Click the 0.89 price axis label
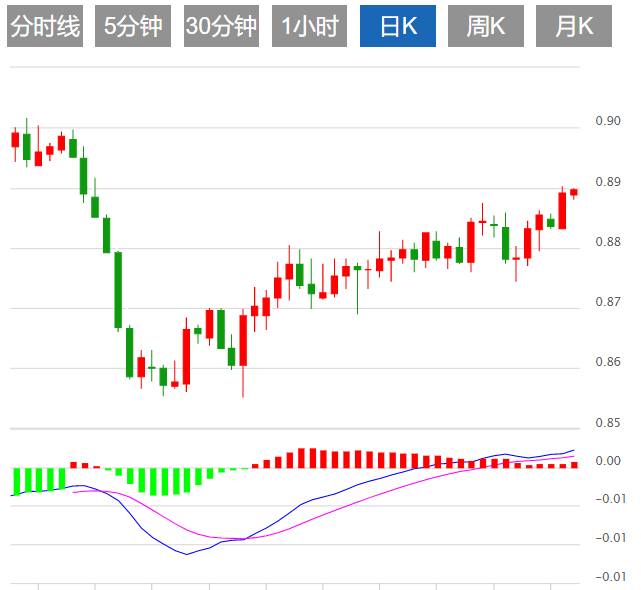The width and height of the screenshot is (641, 590). pyautogui.click(x=608, y=182)
